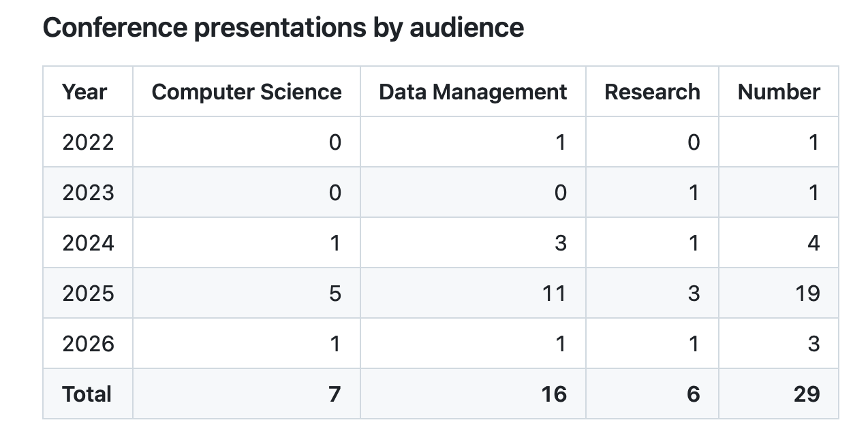Select the 2024 Number value 4
Image resolution: width=868 pixels, height=448 pixels.
point(813,243)
